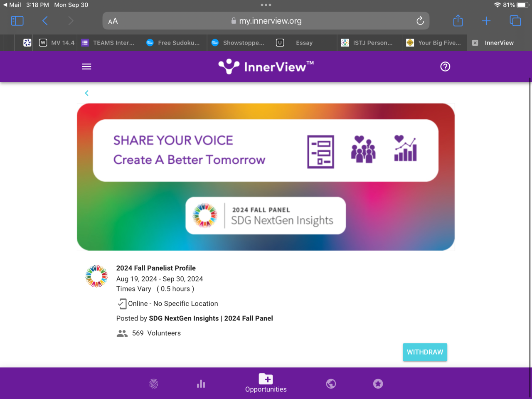This screenshot has height=399, width=532.
Task: Switch to the Your Big Five... tab
Action: pyautogui.click(x=434, y=43)
